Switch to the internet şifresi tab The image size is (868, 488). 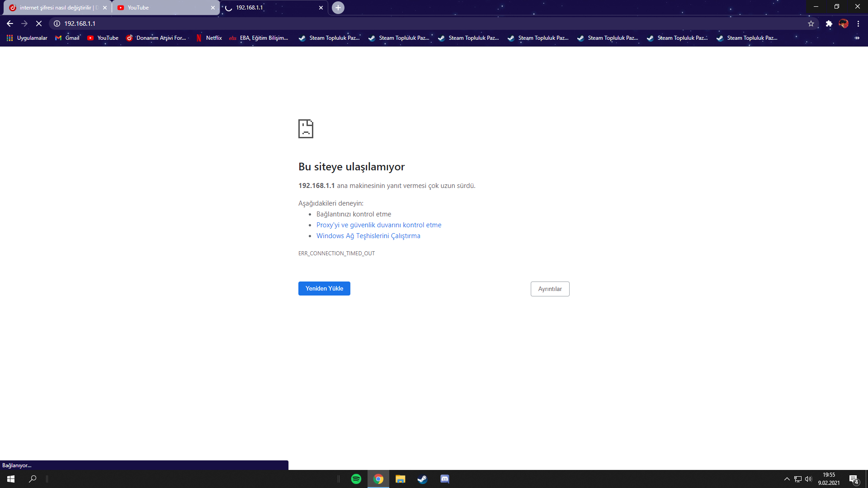[x=54, y=8]
